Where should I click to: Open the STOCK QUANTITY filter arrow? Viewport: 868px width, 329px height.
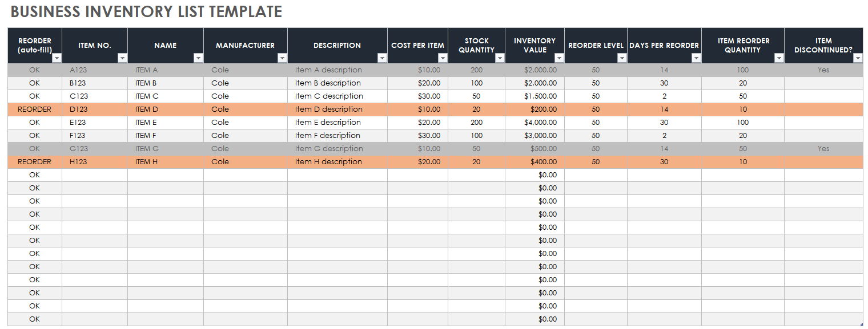500,58
